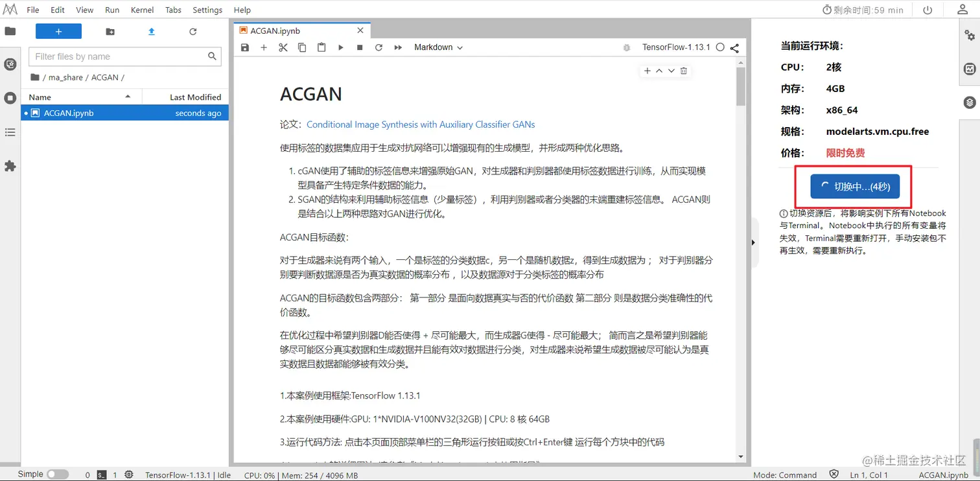Switch kernel via TensorFlow-1.13.1 toolbar label
This screenshot has width=980, height=481.
tap(676, 47)
